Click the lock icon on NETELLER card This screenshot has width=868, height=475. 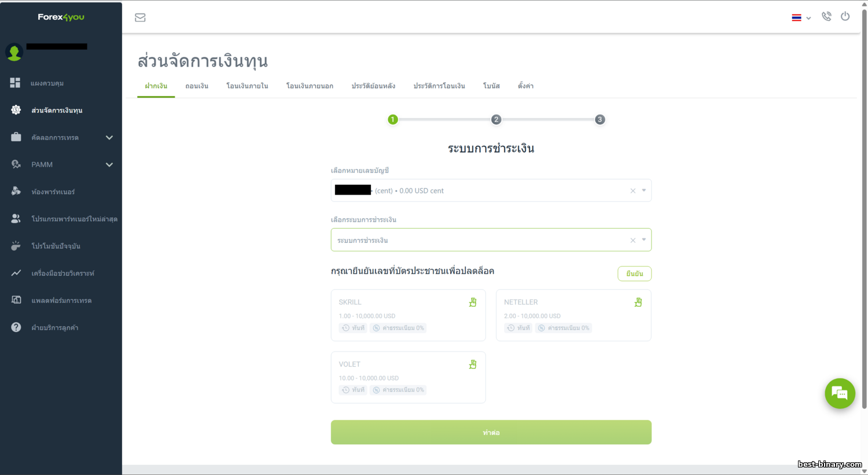click(638, 302)
